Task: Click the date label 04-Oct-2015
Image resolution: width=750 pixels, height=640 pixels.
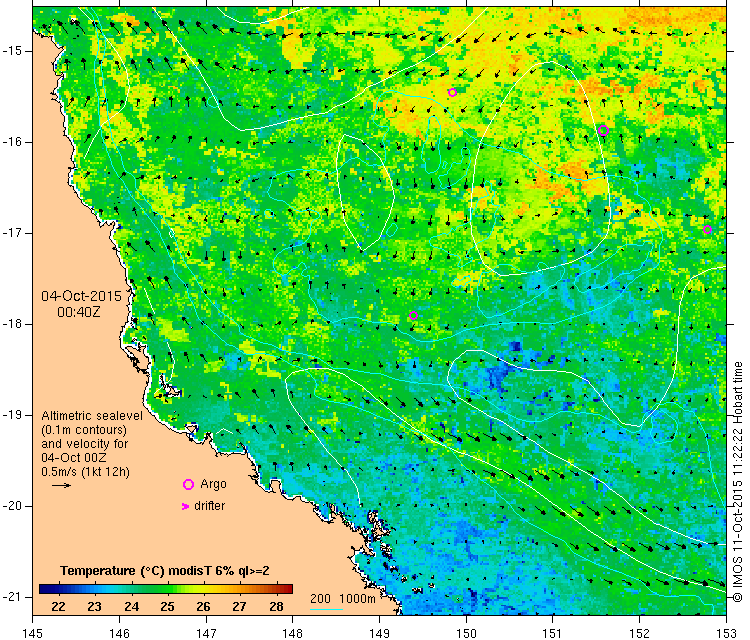Action: coord(81,296)
